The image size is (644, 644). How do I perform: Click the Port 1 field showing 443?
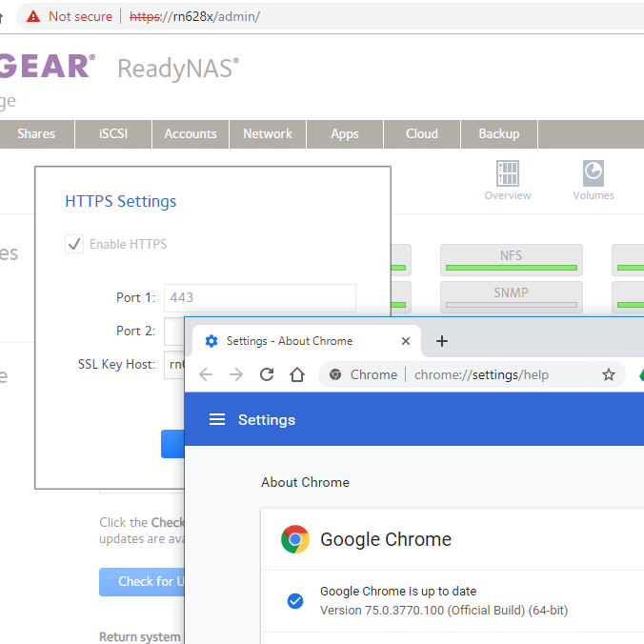coord(259,298)
